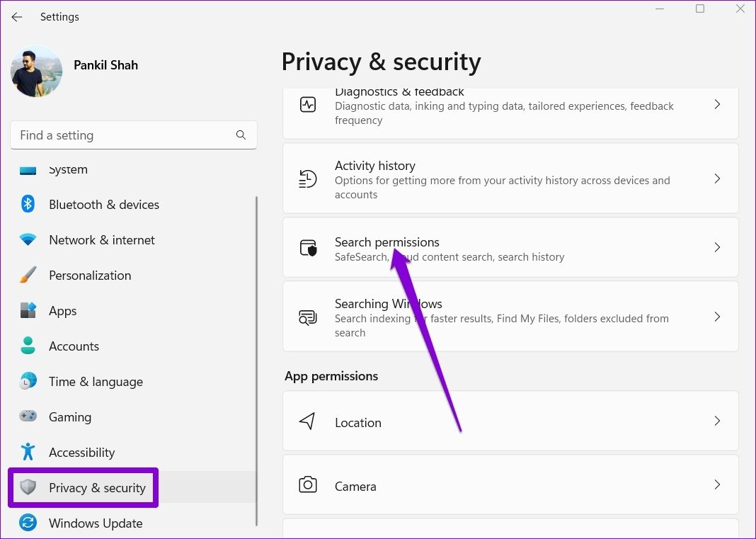Select Time & language in sidebar

[96, 382]
